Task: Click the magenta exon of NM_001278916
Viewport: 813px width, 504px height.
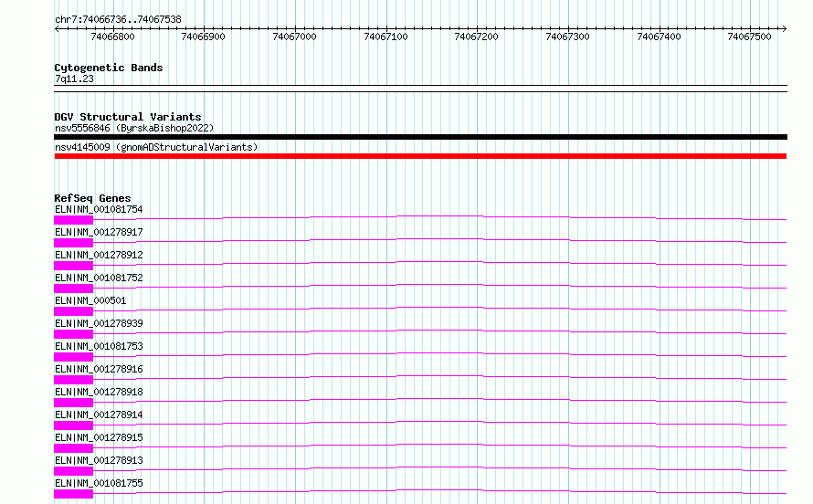Action: click(x=74, y=380)
